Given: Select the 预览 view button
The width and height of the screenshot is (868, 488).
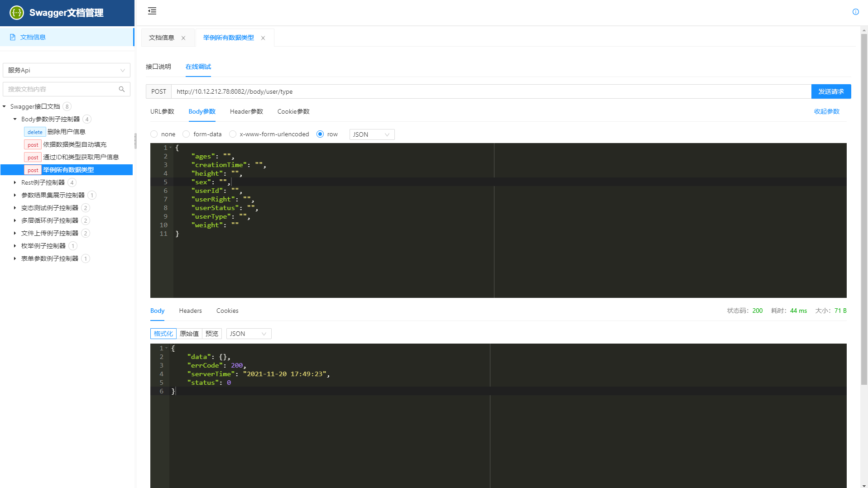Looking at the screenshot, I should tap(212, 334).
